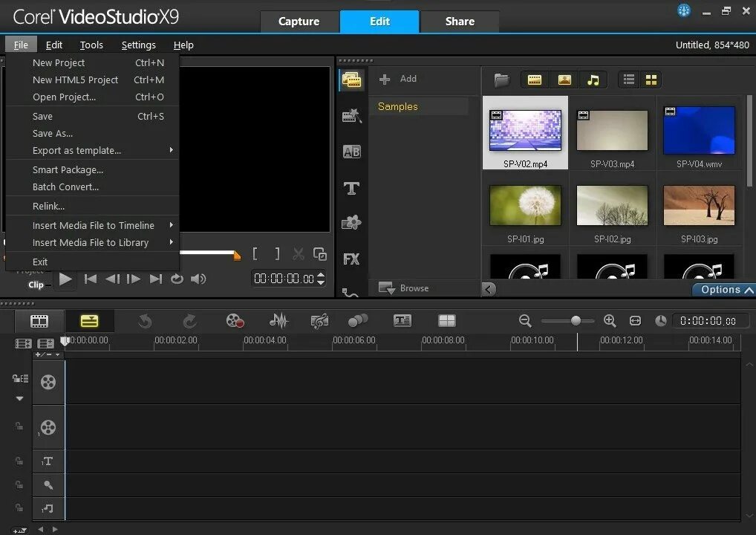Switch library to list view

coord(629,80)
